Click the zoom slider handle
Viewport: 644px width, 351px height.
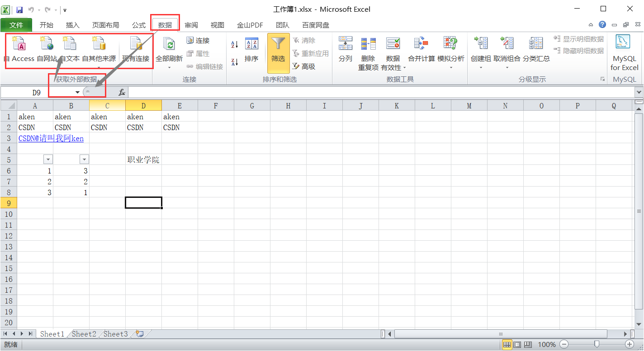[x=597, y=345]
